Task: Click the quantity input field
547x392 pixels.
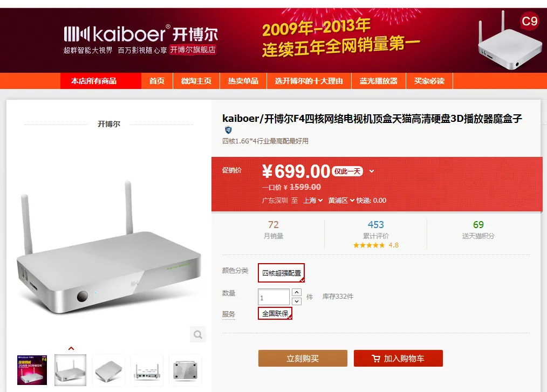Action: [x=274, y=297]
